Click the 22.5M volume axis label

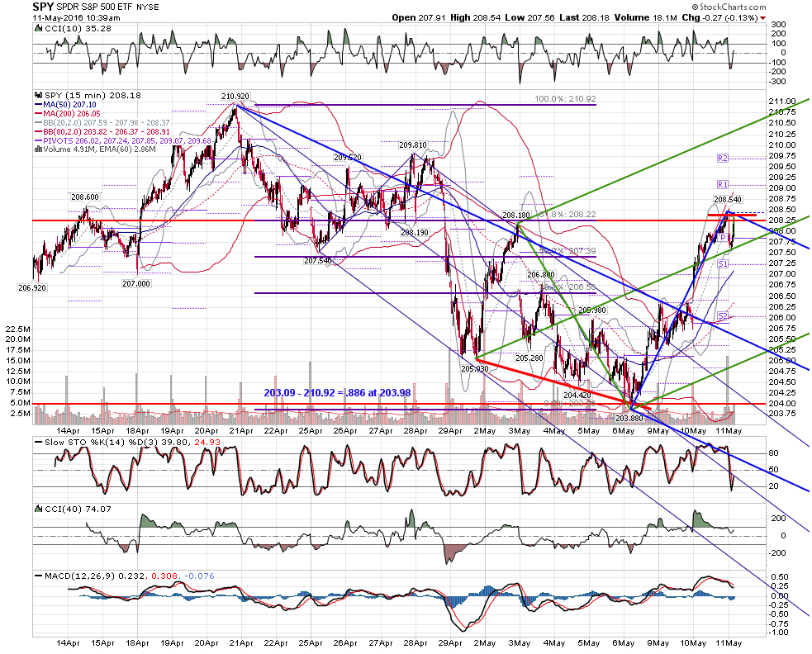(17, 329)
